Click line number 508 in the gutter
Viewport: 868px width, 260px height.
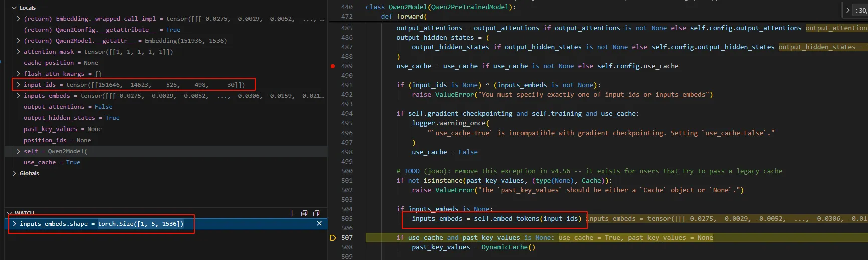347,247
